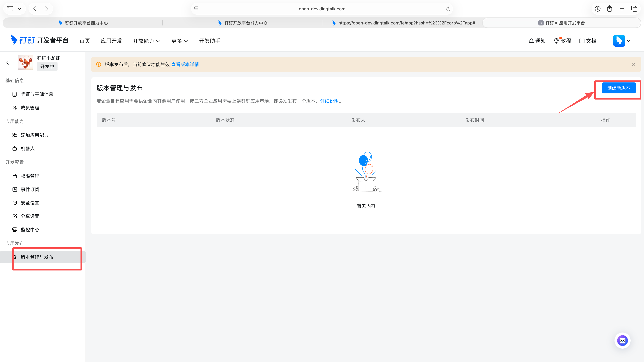Click the browser downloads icon
The image size is (644, 362).
click(598, 9)
